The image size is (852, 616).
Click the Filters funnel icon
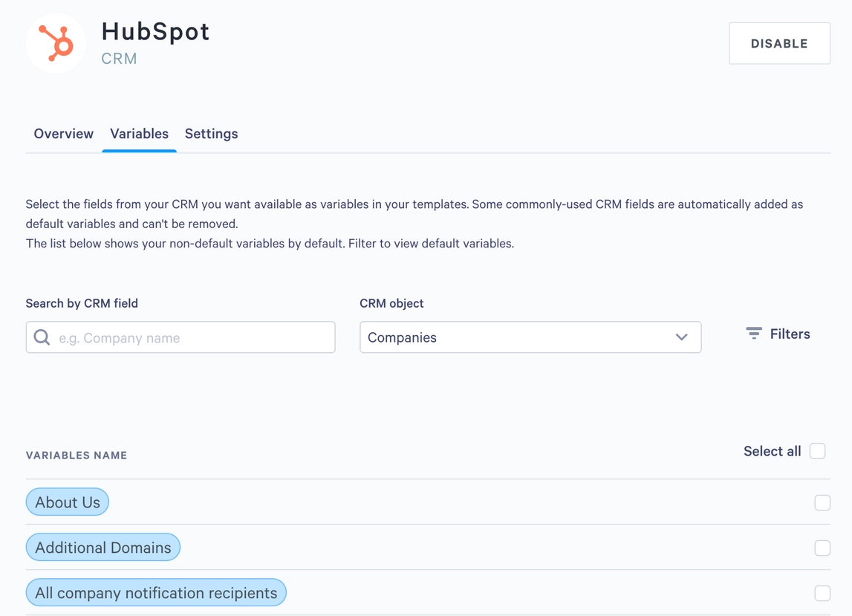pos(754,334)
